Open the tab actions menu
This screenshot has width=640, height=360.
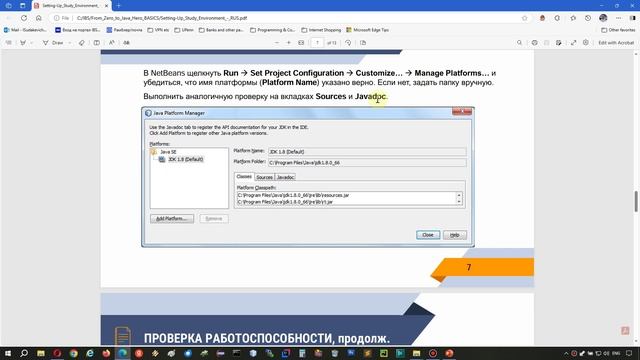[x=22, y=6]
